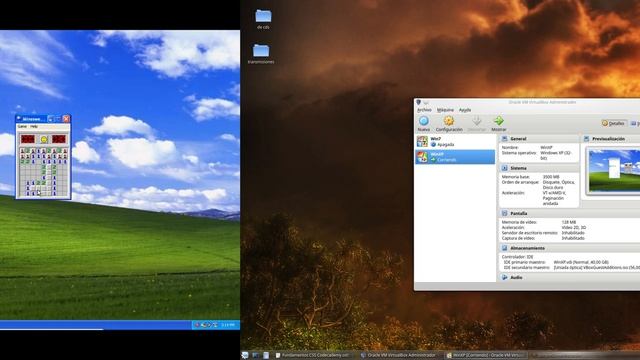
Task: Open the 'transmisiones' desktop folder
Action: pos(261,54)
